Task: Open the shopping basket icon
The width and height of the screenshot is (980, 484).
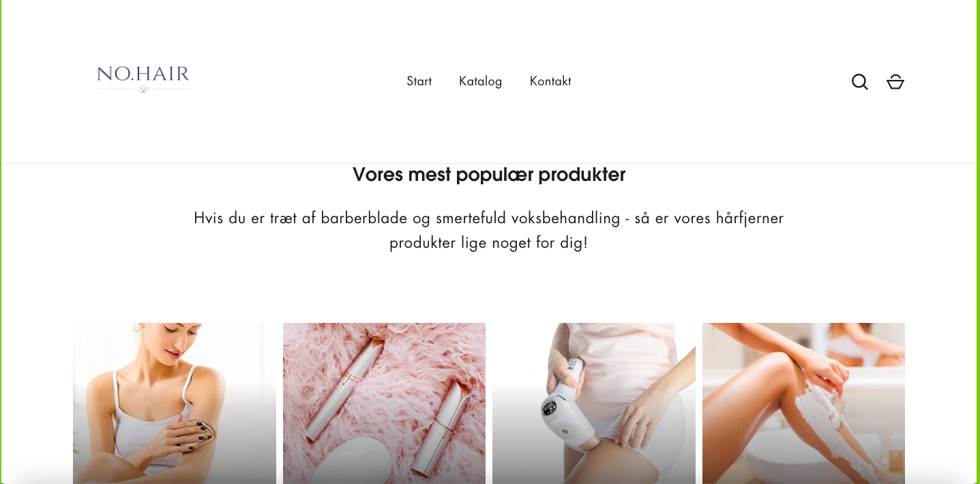Action: click(895, 82)
